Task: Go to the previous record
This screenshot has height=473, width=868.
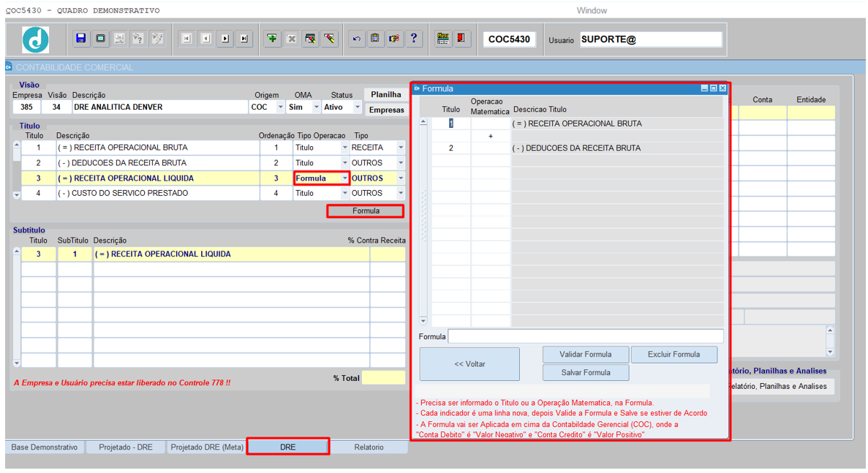Action: pyautogui.click(x=206, y=38)
